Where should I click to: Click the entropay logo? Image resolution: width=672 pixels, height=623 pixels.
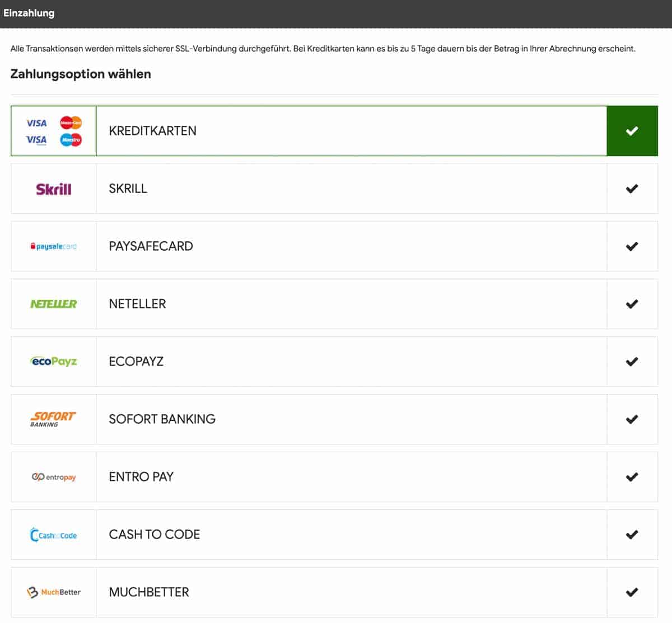tap(54, 477)
